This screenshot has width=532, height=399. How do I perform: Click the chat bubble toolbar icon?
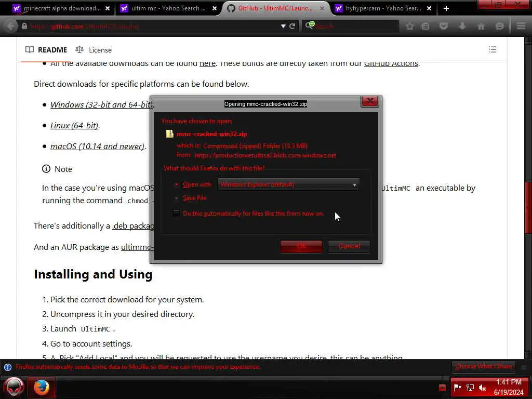tap(499, 26)
